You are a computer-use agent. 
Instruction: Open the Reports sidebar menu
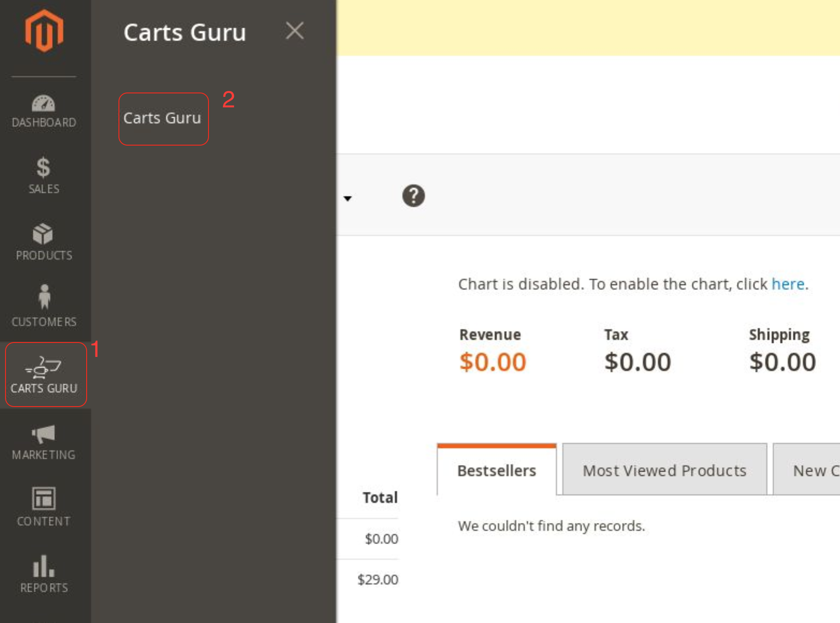click(44, 574)
